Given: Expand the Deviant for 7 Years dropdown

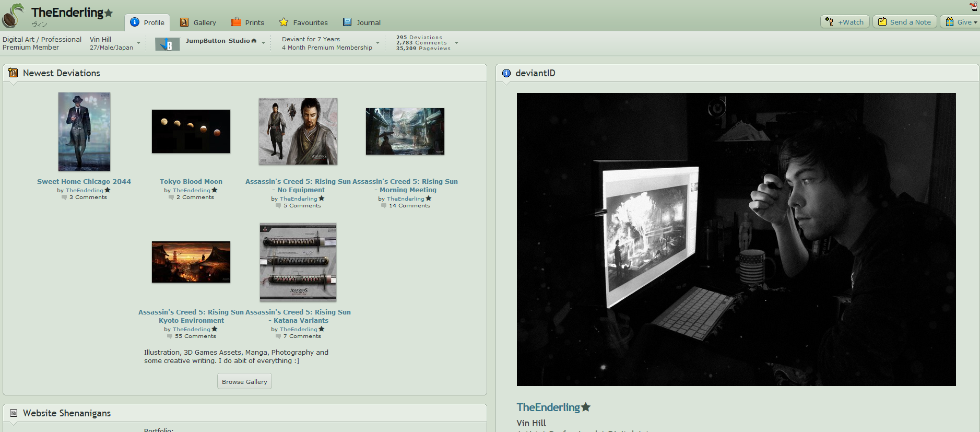Looking at the screenshot, I should click(x=377, y=43).
